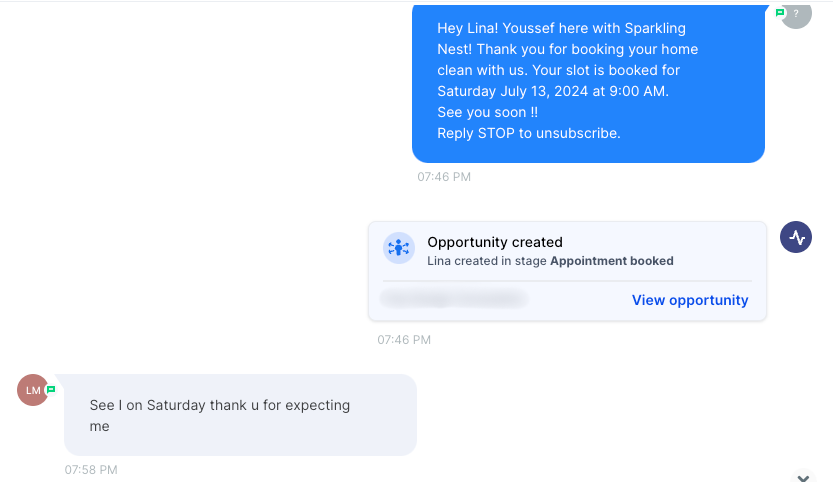This screenshot has height=482, width=833.
Task: Click the 'Saturday July 13, 2024' booking date line
Action: point(553,91)
